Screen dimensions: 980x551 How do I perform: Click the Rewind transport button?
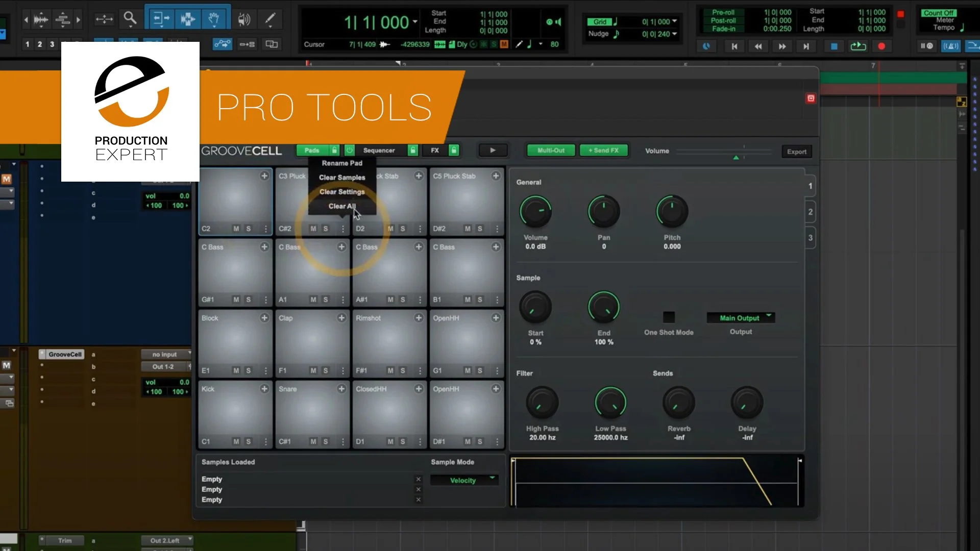tap(758, 46)
